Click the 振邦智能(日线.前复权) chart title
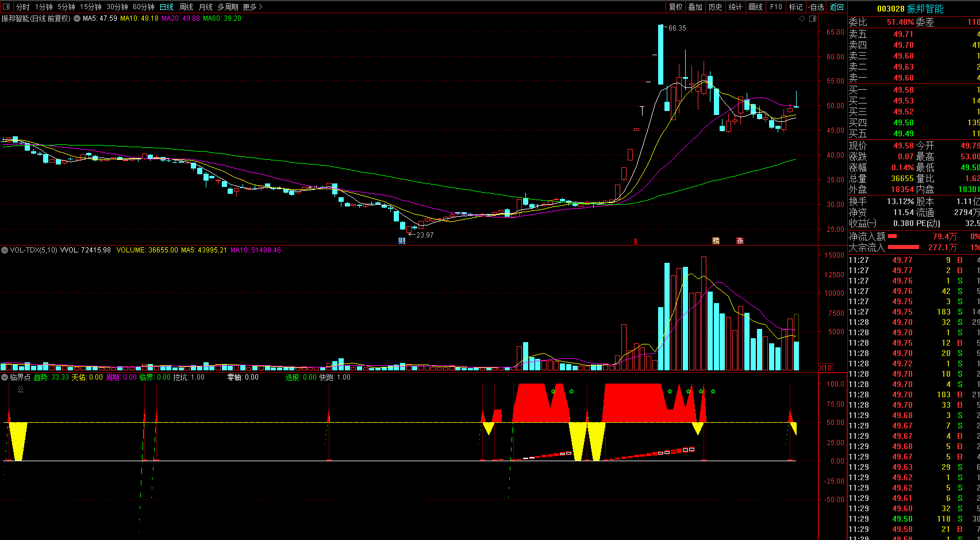Image resolution: width=980 pixels, height=540 pixels. [36, 18]
